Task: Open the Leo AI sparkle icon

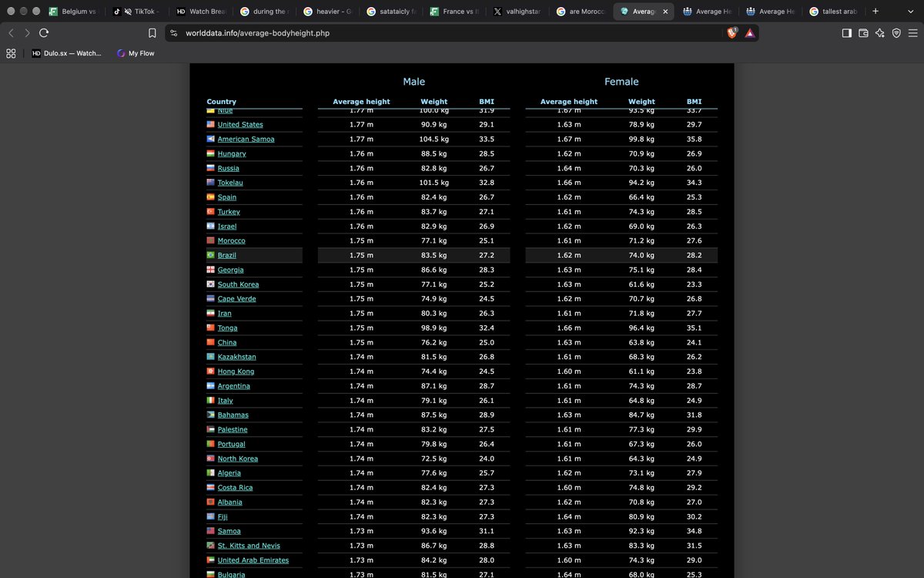Action: 880,33
